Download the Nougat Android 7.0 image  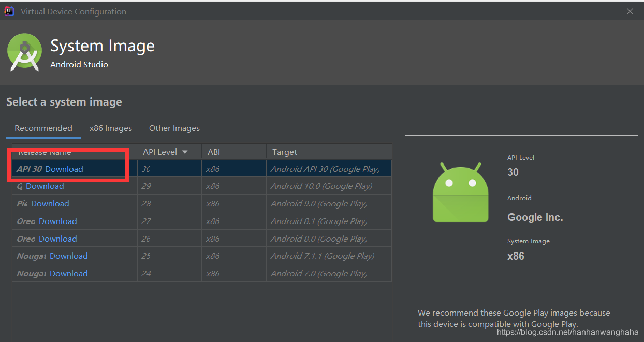pos(68,273)
